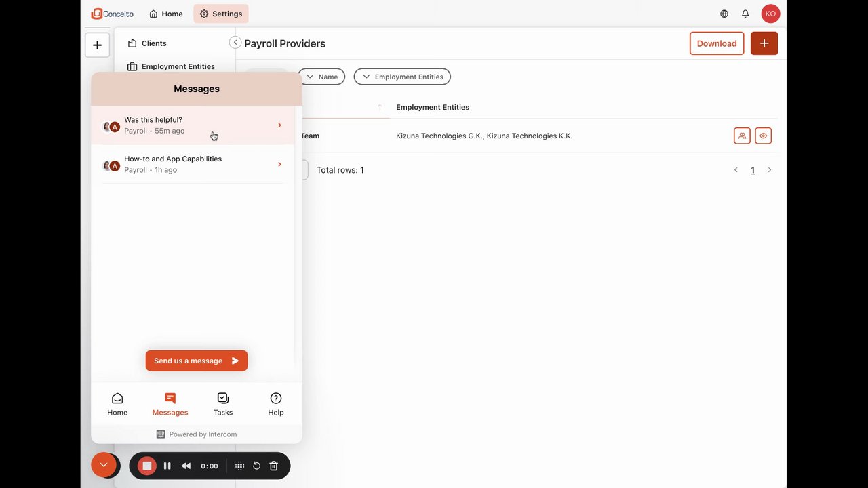Screen dimensions: 868x488
Task: Open the Powered by Intercom link
Action: pyautogui.click(x=197, y=434)
